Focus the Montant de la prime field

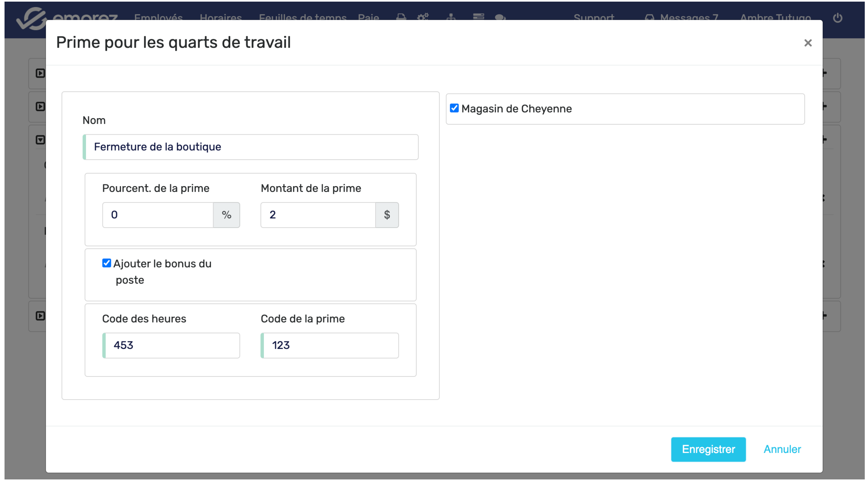(318, 215)
